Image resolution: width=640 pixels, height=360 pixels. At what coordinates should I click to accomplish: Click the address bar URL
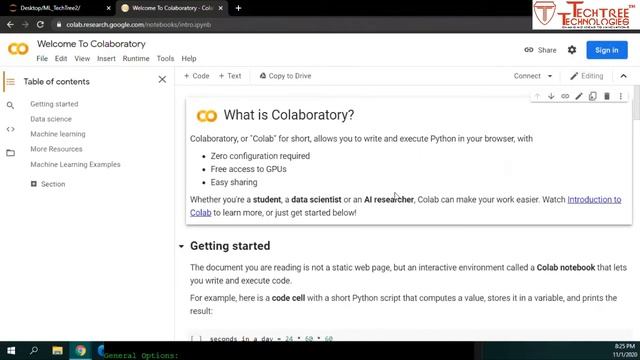pos(139,24)
